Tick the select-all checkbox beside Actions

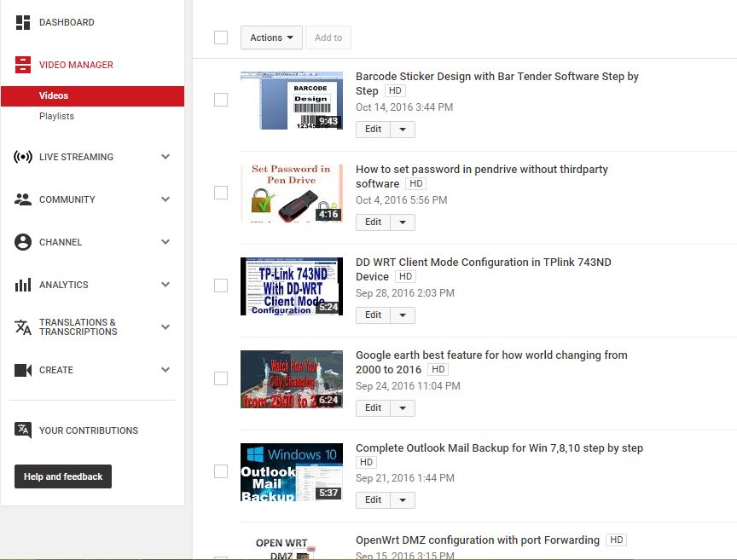click(x=221, y=38)
